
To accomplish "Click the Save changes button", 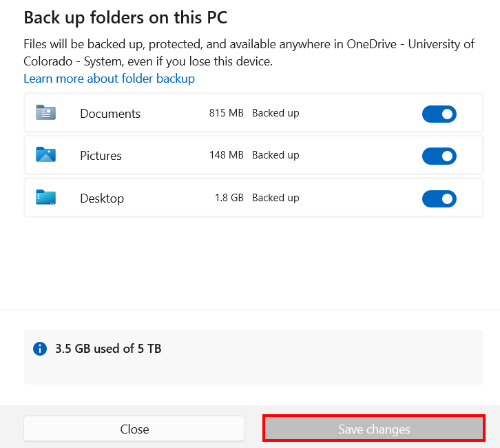I will (x=374, y=429).
